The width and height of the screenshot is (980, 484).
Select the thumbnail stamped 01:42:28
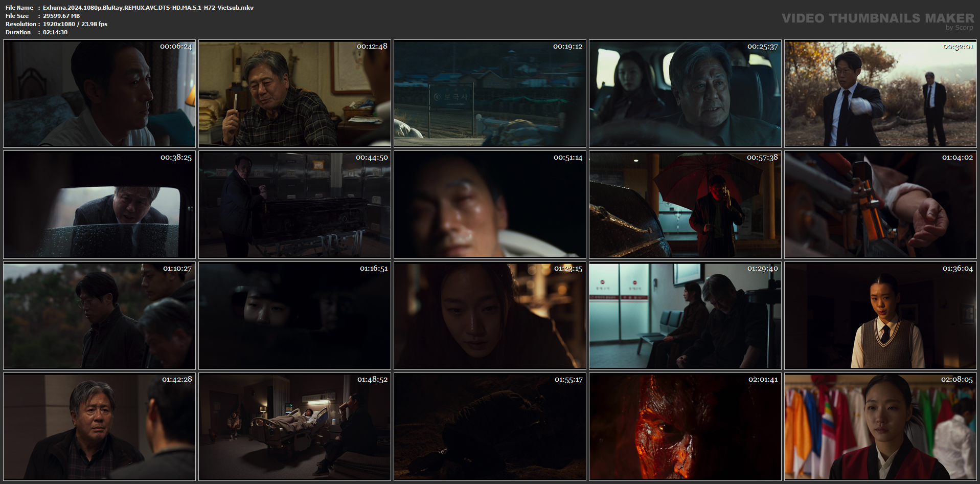pyautogui.click(x=100, y=427)
